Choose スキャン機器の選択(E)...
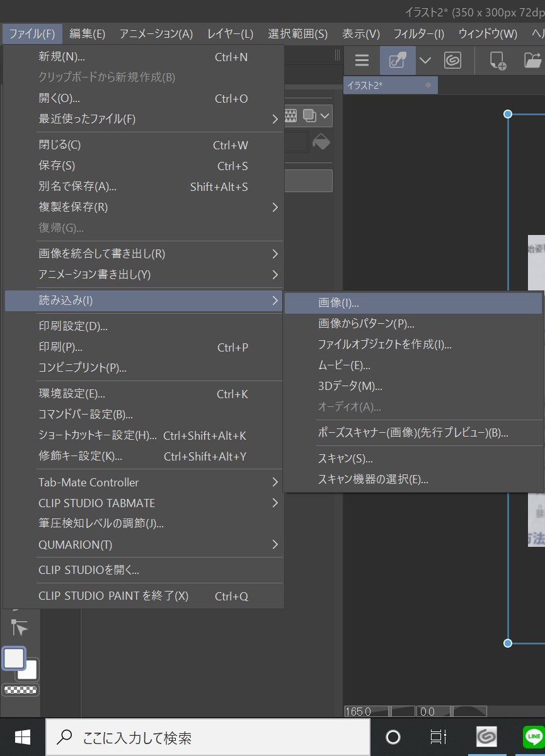545x756 pixels. (x=413, y=479)
